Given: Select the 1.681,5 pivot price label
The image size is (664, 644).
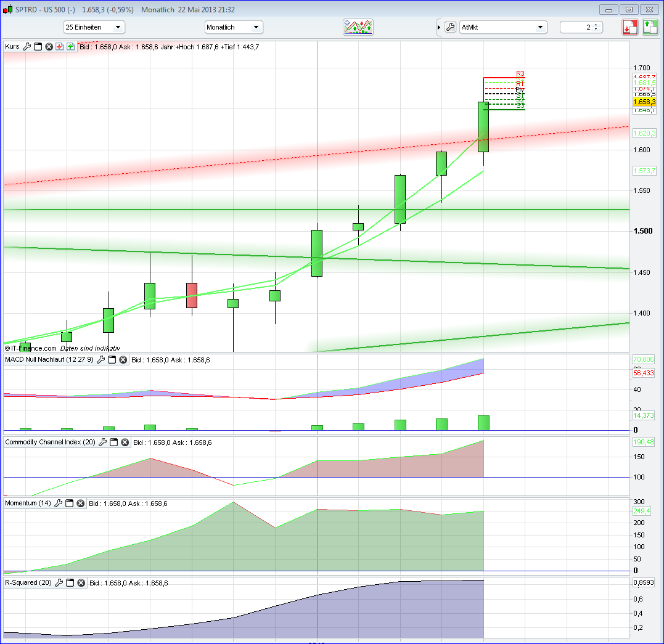Looking at the screenshot, I should coord(644,83).
